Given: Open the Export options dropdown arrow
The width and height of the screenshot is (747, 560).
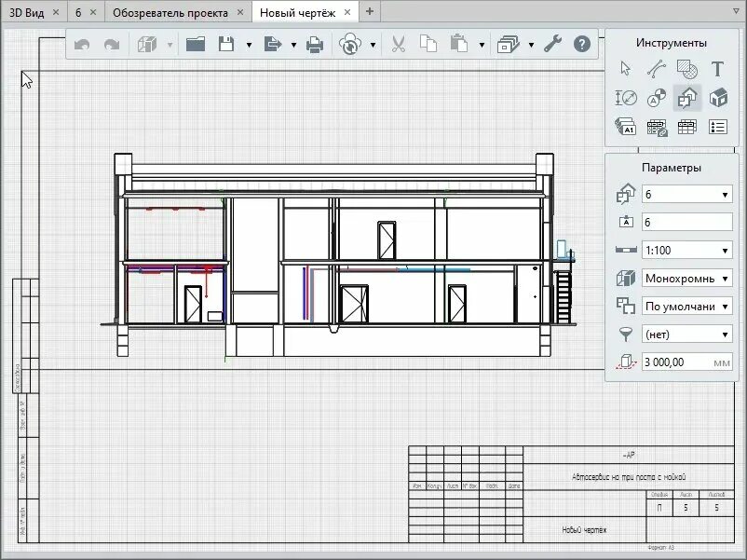Looking at the screenshot, I should pyautogui.click(x=293, y=46).
